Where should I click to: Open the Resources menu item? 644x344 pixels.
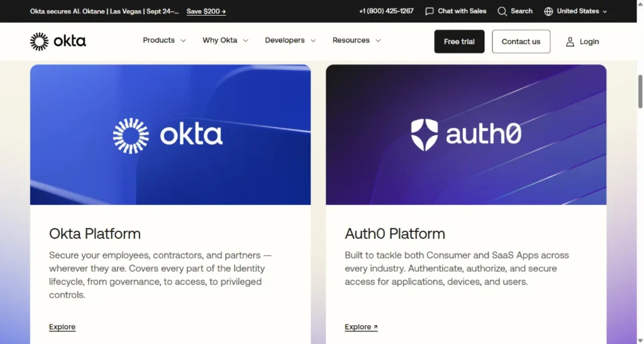click(351, 40)
